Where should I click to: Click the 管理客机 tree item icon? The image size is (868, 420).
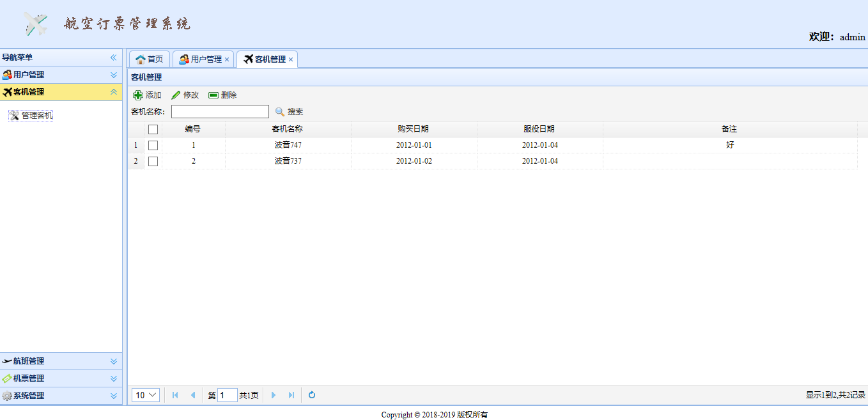click(14, 116)
